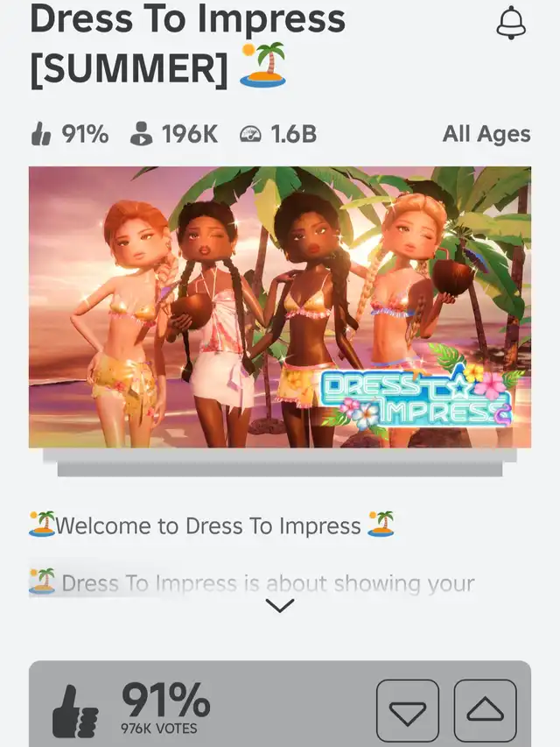The image size is (560, 747).
Task: Click the large thumbs-up vote icon
Action: click(x=75, y=711)
